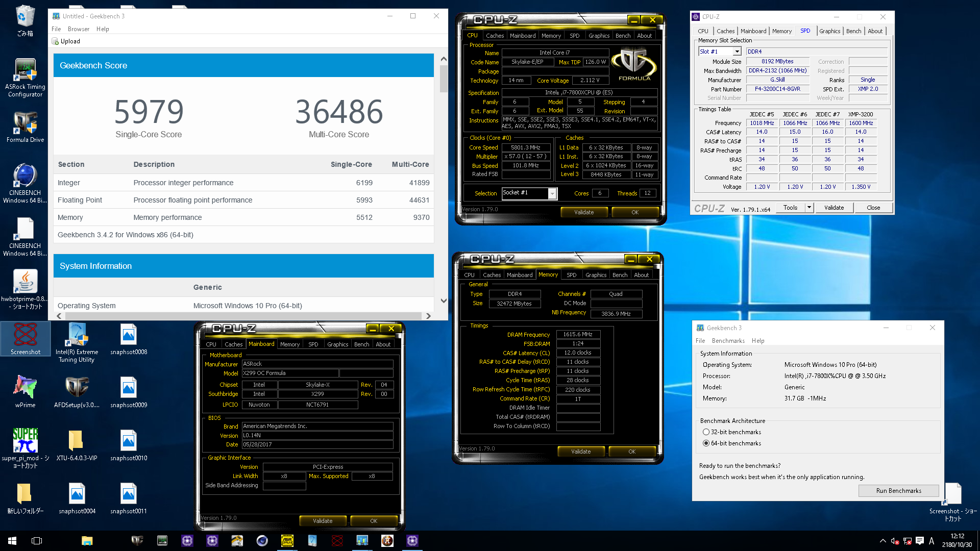Viewport: 980px width, 551px height.
Task: Click the Geekbench results horizontal scrollbar track
Action: [243, 316]
